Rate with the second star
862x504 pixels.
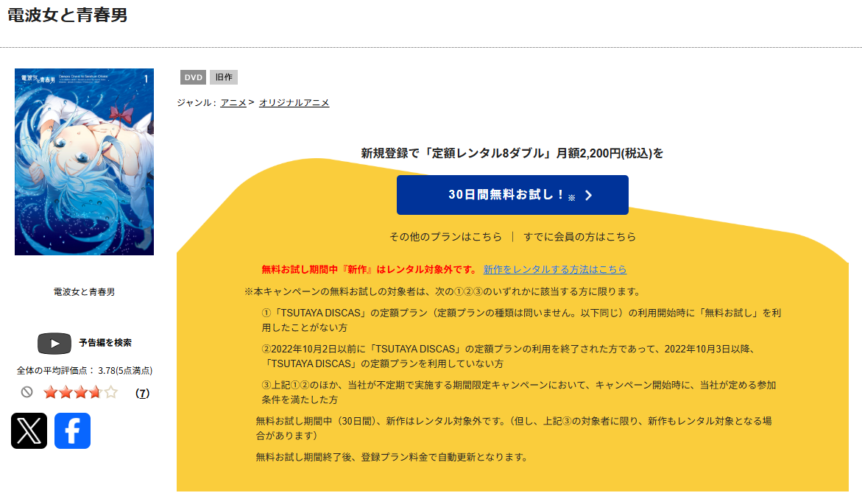tap(66, 392)
